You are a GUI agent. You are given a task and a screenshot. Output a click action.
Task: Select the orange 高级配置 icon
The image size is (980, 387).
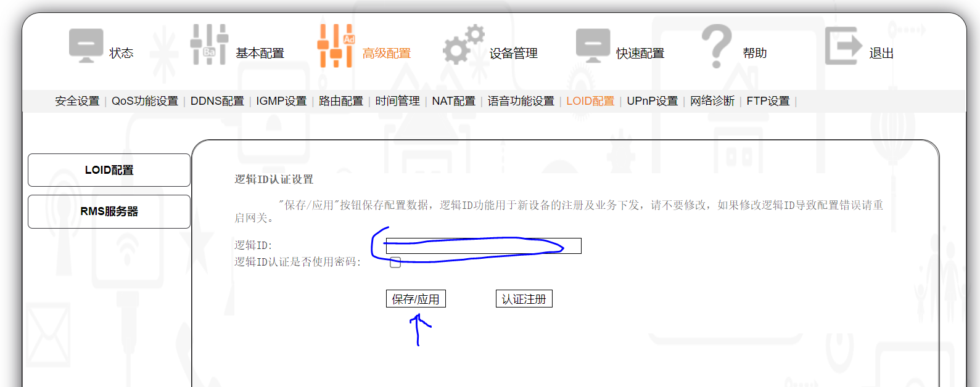click(x=336, y=46)
